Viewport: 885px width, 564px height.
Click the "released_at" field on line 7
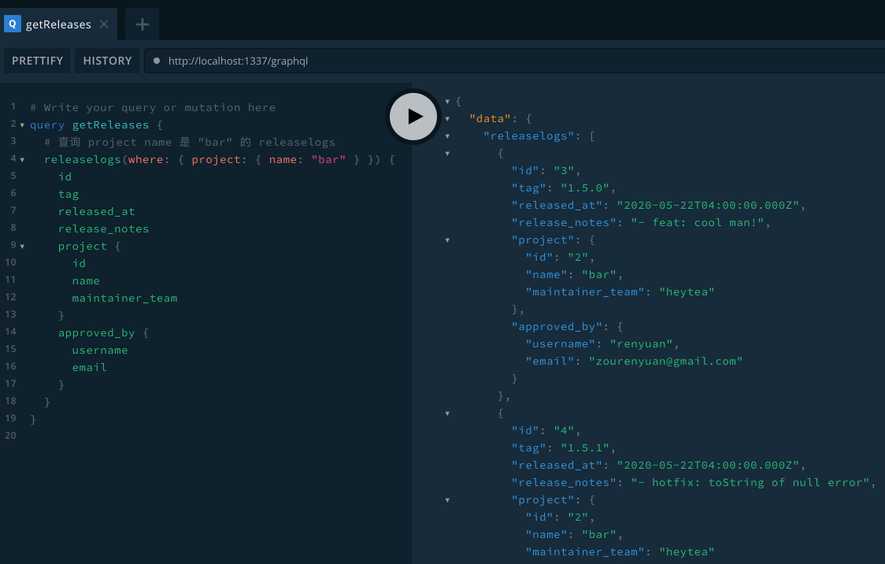point(97,211)
